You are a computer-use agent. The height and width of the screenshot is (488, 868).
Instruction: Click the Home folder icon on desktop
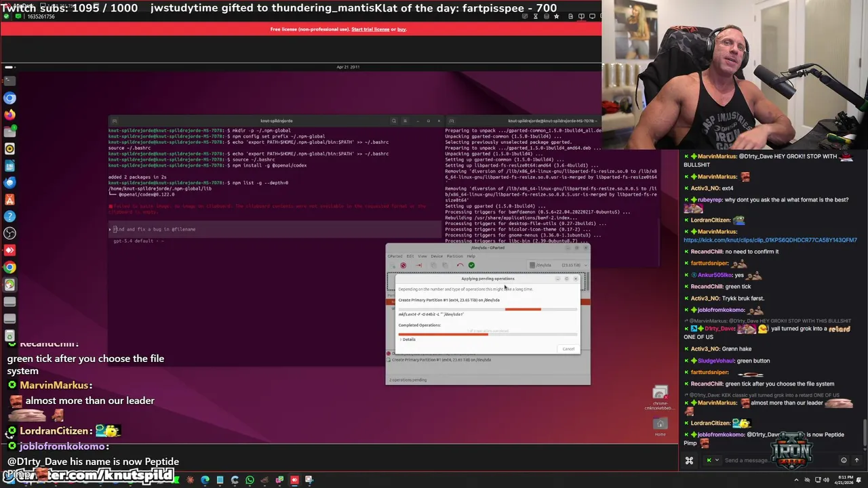(x=660, y=426)
